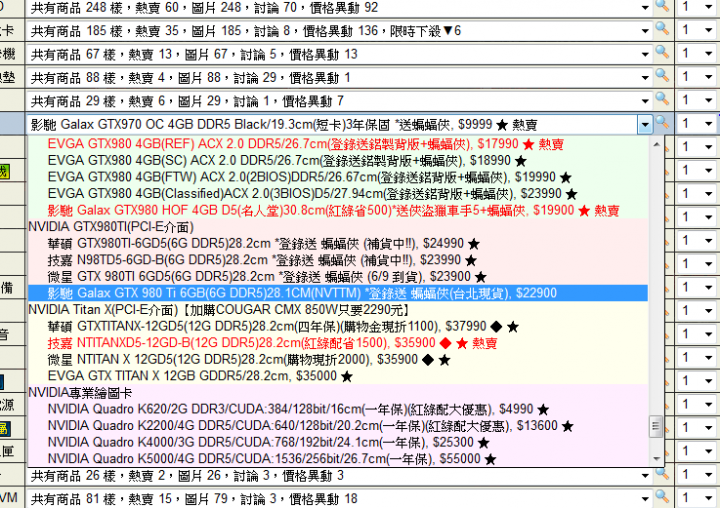Select NVIDIA Quadro K5000/4G $55000 option
720x508 pixels.
tap(338, 459)
